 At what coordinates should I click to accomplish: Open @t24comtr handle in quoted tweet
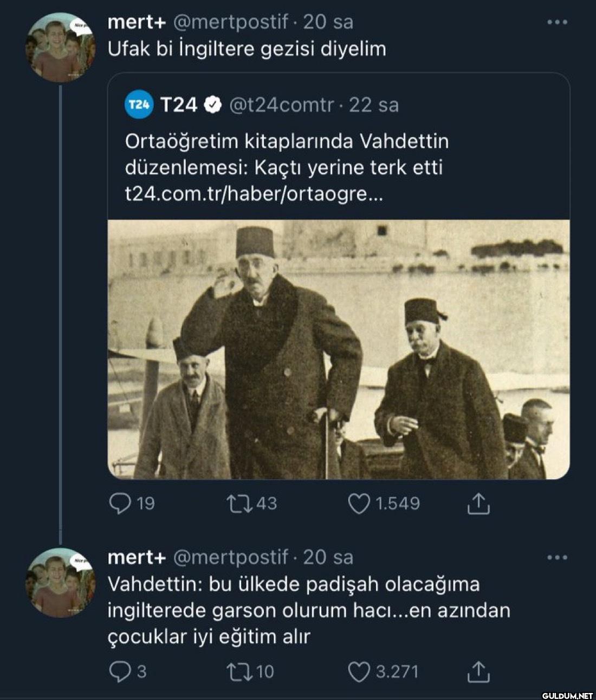pos(281,105)
